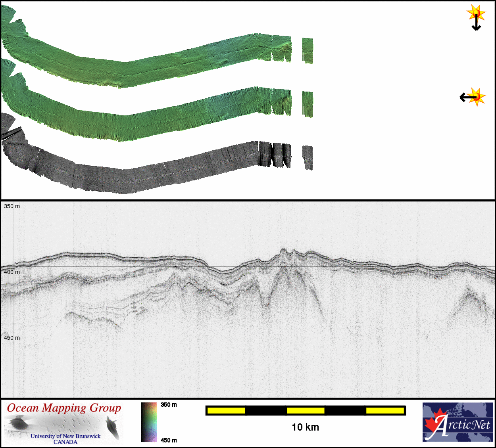
Task: Click the University of New Brunswick text
Action: [65, 436]
